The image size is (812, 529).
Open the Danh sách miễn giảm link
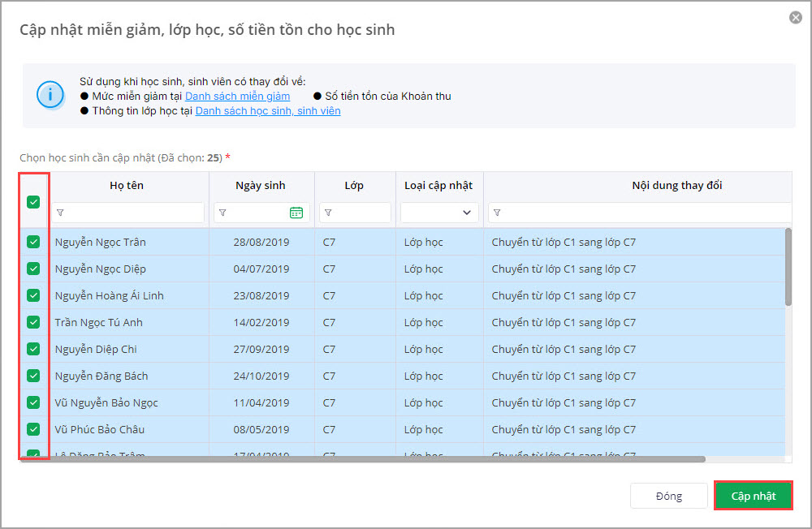[x=237, y=96]
